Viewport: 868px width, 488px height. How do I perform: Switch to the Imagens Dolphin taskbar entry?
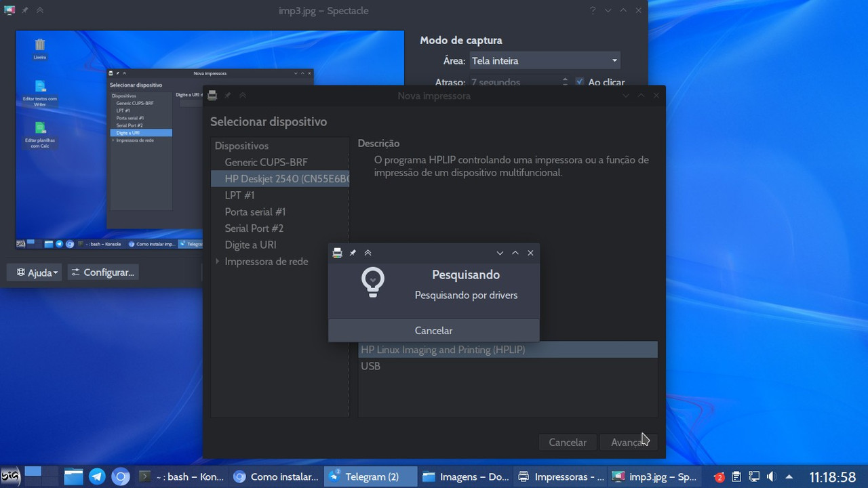466,476
